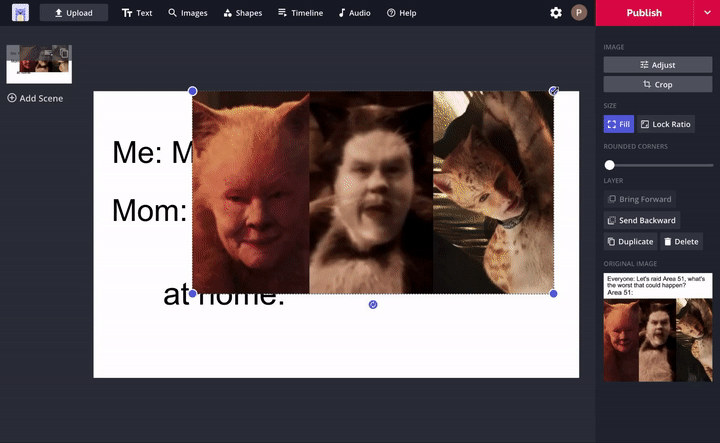
Task: Select the original image preview thumbnail
Action: tap(657, 327)
